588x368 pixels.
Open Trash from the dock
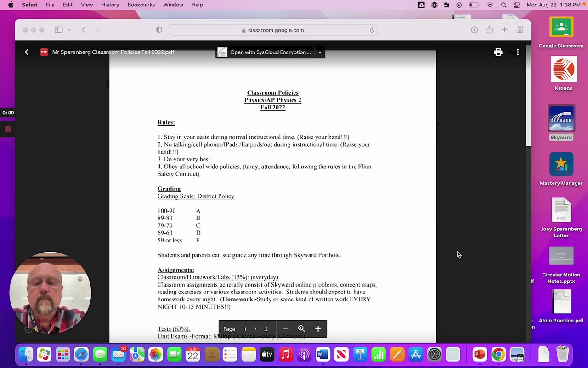click(x=563, y=355)
